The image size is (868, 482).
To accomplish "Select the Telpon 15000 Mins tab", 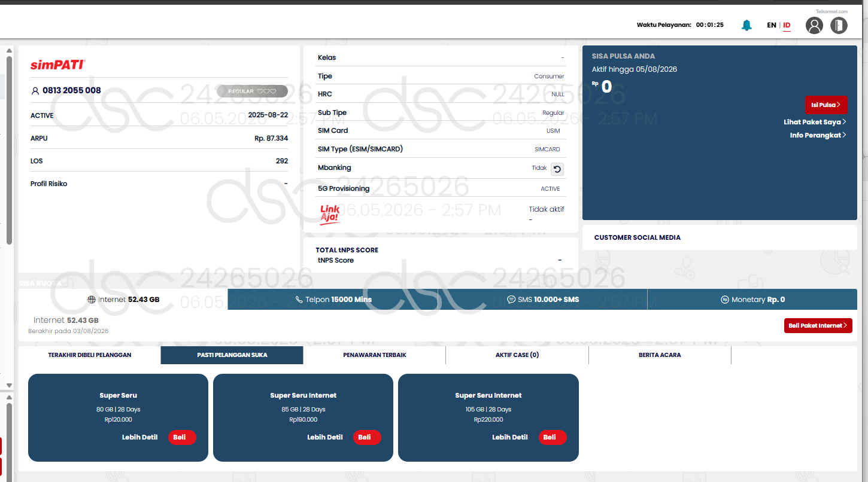I will 333,300.
